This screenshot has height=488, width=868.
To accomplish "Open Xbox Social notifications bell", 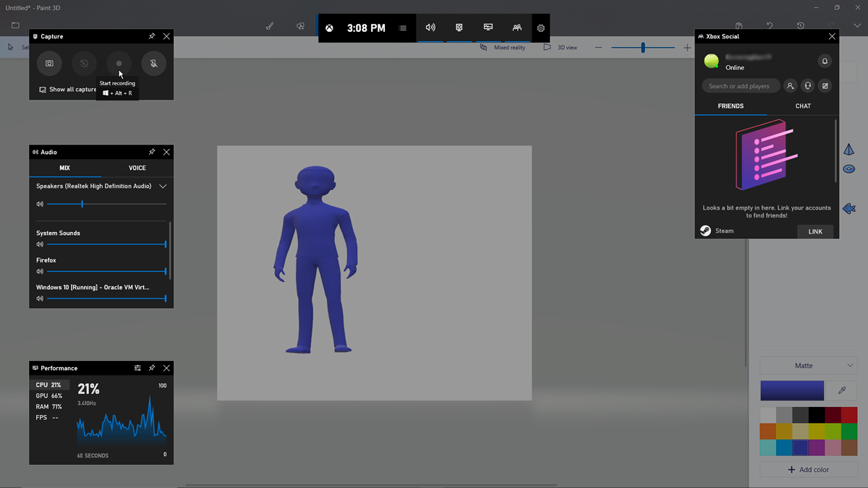I will [824, 61].
